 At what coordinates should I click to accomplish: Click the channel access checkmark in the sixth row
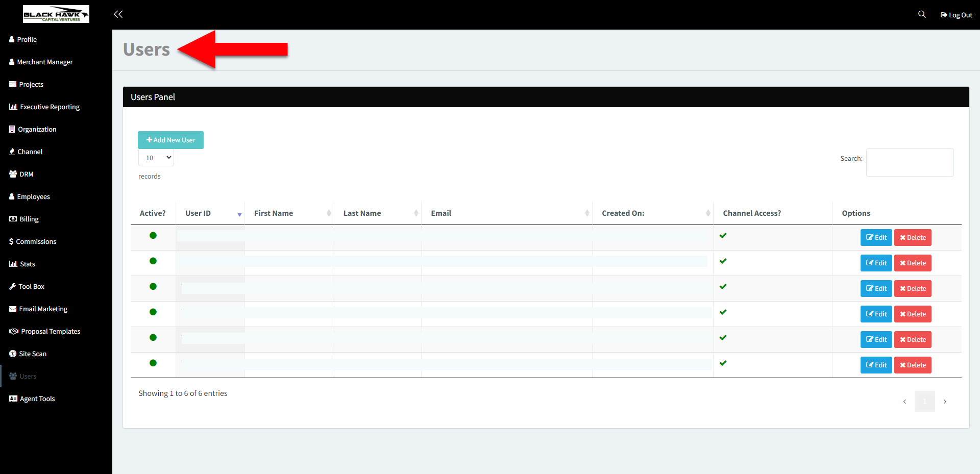(x=723, y=363)
